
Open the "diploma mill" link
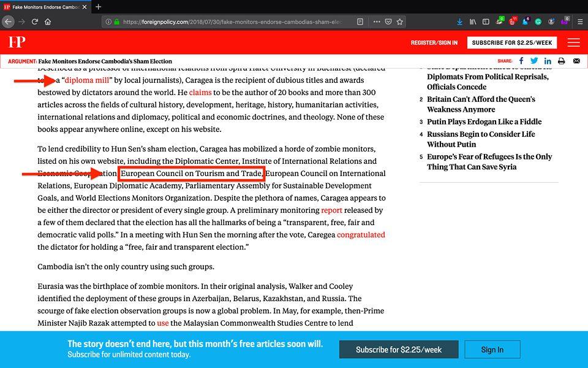tap(86, 80)
